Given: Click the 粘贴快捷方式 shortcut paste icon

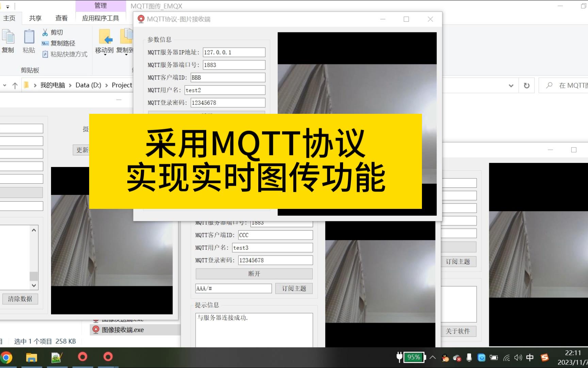Looking at the screenshot, I should 45,54.
